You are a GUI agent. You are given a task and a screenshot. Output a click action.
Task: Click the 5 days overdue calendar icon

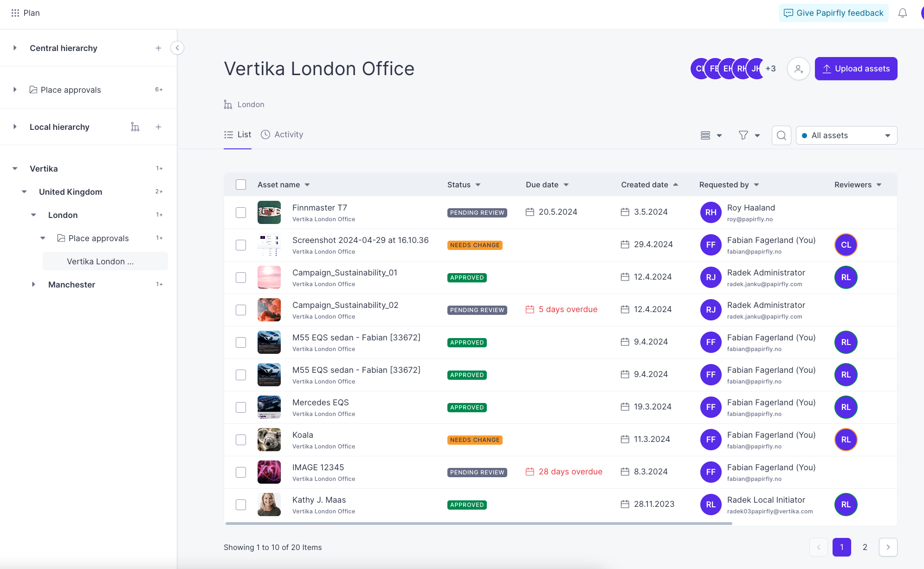click(530, 309)
